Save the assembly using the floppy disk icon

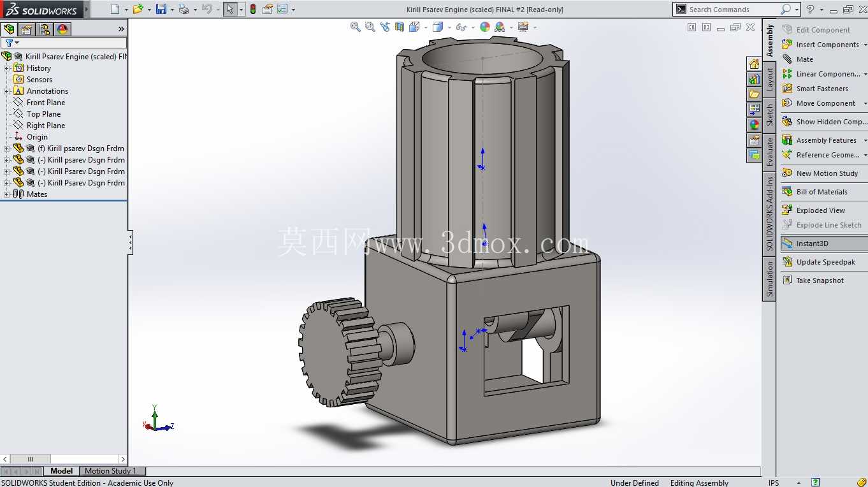[161, 9]
